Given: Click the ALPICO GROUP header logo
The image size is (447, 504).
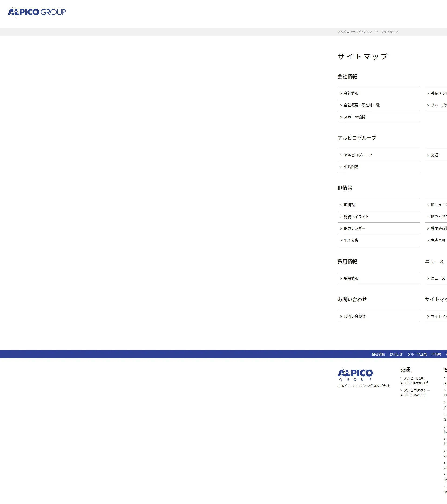Looking at the screenshot, I should tap(37, 12).
